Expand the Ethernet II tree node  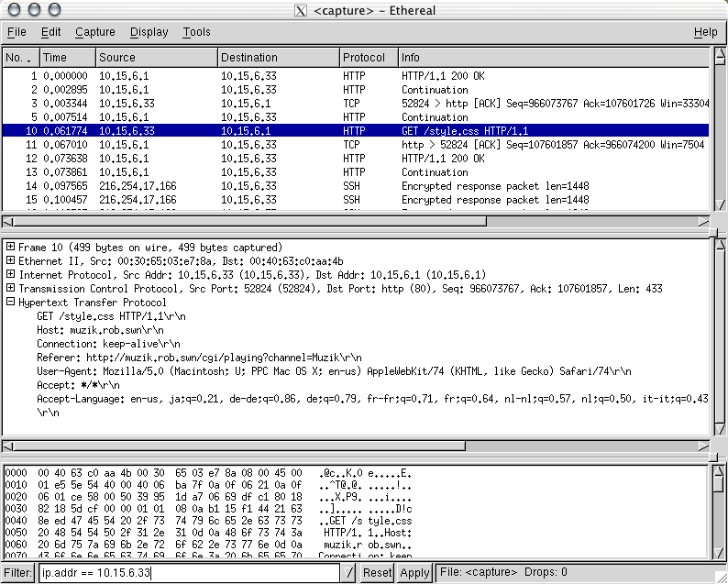pyautogui.click(x=10, y=261)
